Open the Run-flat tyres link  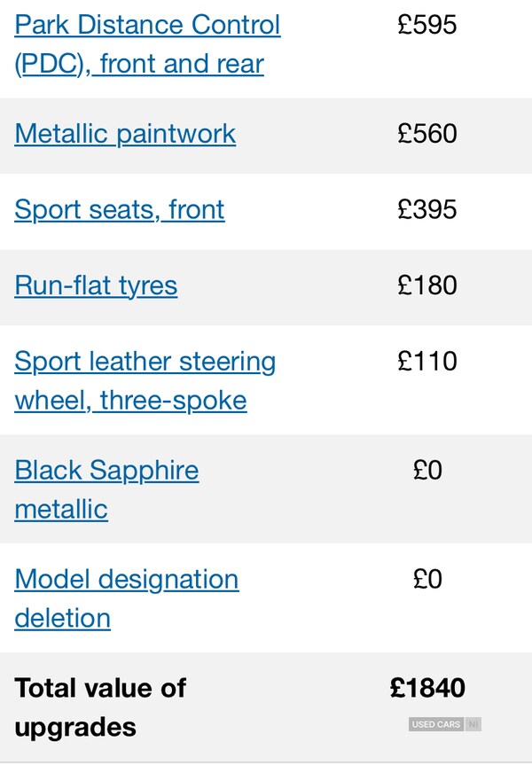click(x=96, y=285)
